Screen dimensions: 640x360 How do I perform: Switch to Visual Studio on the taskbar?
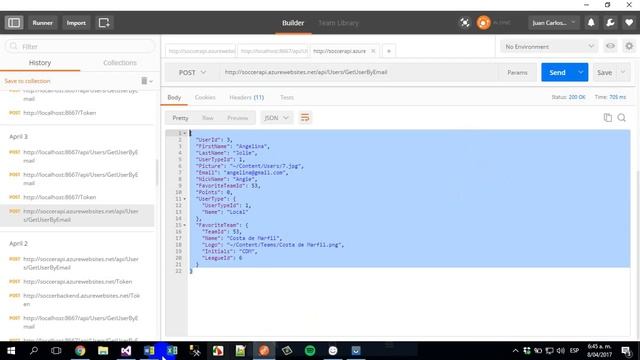126,351
